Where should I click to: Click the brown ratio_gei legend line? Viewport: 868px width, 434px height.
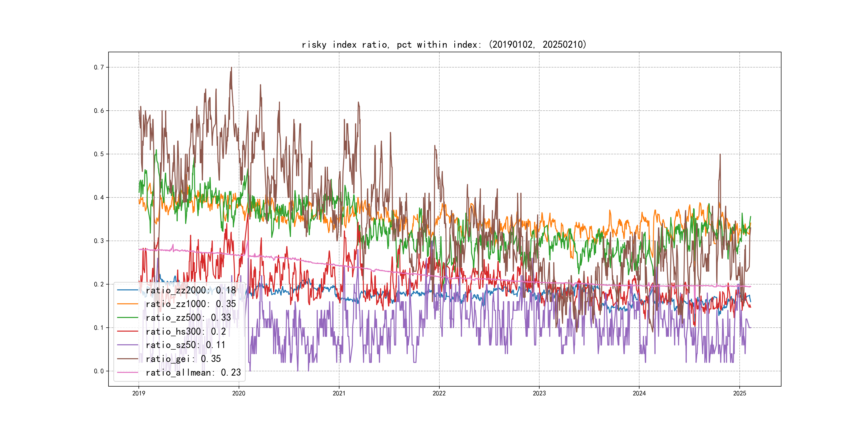point(127,359)
